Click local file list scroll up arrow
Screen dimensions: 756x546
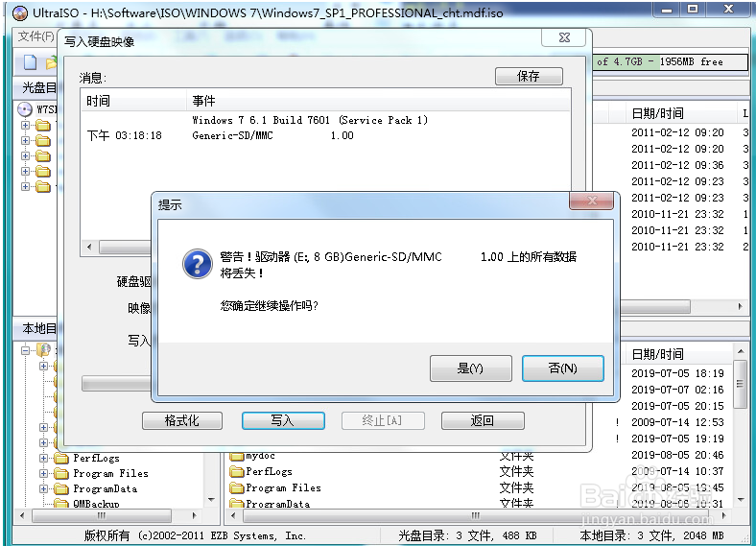(x=741, y=351)
